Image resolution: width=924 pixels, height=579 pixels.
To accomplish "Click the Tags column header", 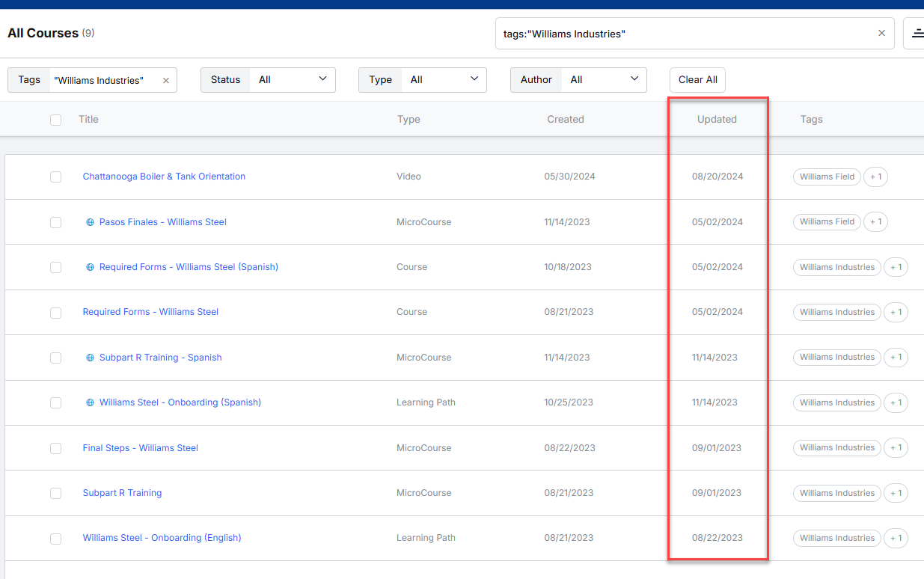I will 811,119.
